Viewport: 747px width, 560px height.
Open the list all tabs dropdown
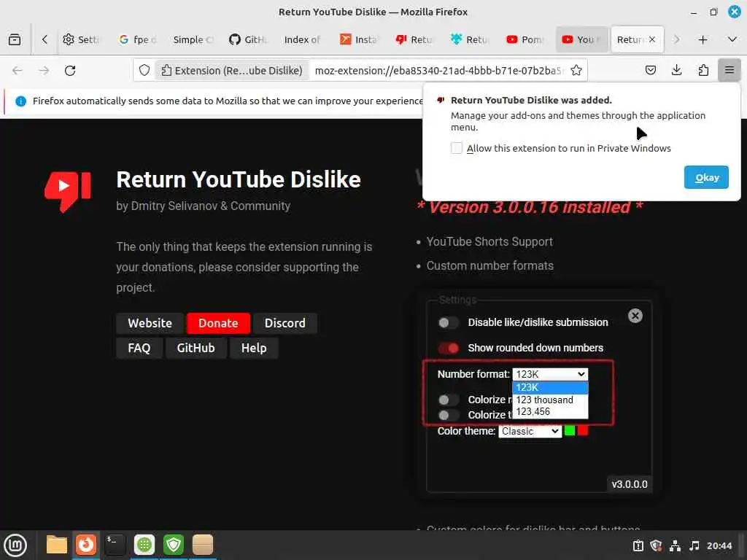pos(732,39)
